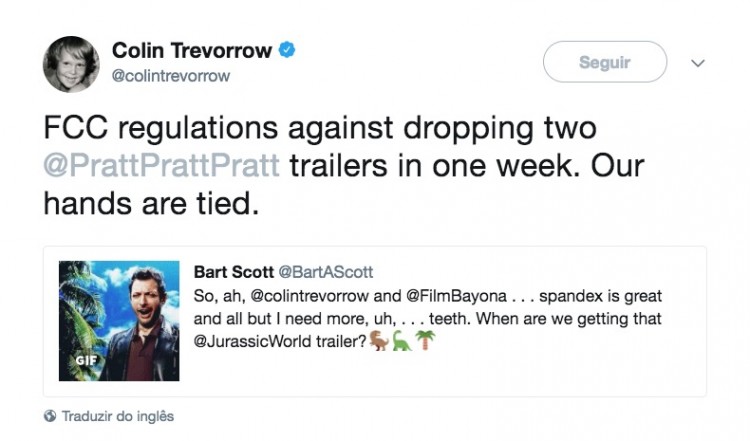Click the globe icon beside Traduzir
Image resolution: width=750 pixels, height=441 pixels.
pos(50,416)
